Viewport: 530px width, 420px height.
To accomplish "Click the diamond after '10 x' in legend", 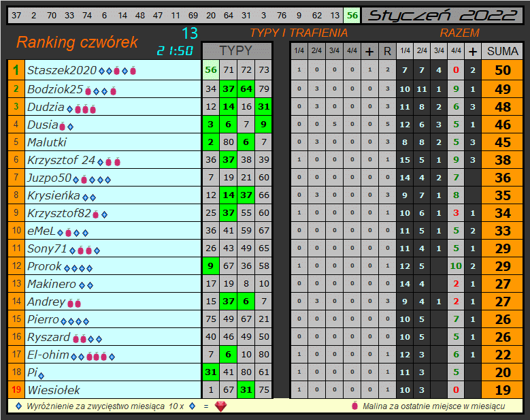I will pos(193,406).
